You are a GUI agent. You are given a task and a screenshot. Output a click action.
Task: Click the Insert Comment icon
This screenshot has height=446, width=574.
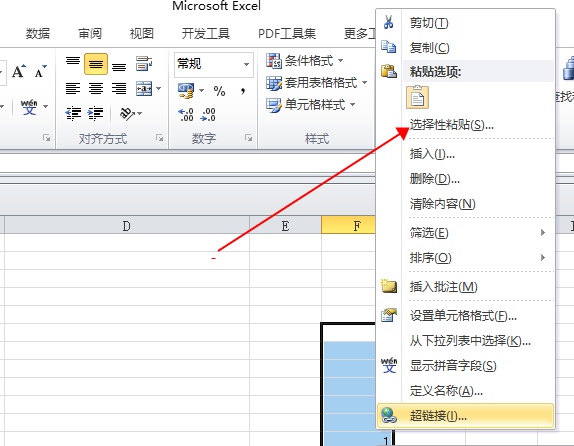[x=389, y=286]
